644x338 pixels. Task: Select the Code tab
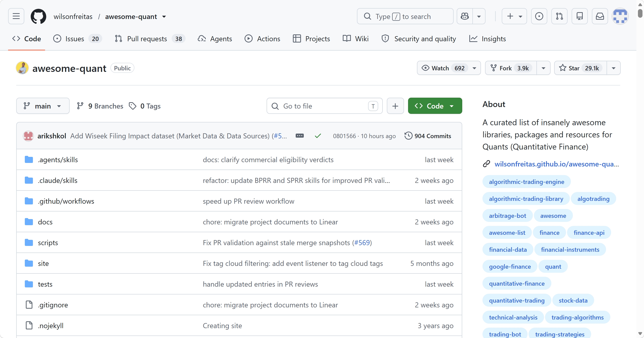click(x=27, y=39)
